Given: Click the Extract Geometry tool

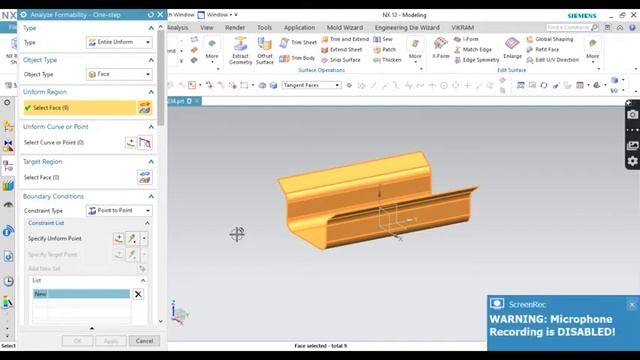Looking at the screenshot, I should tap(240, 51).
